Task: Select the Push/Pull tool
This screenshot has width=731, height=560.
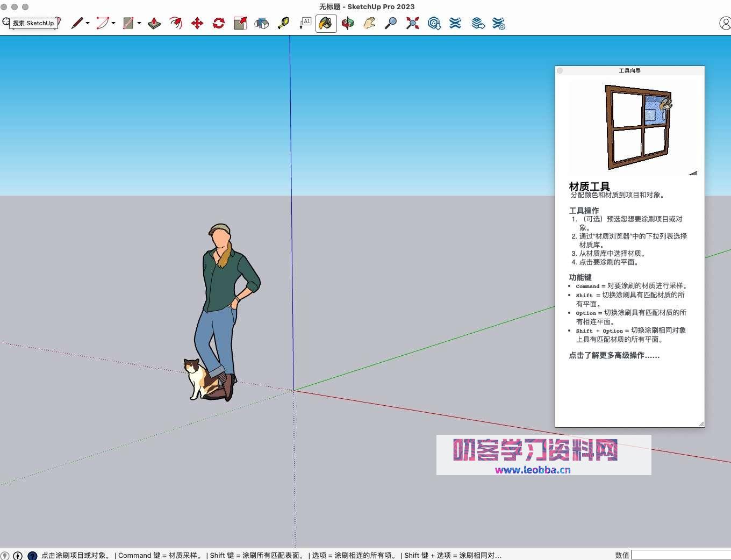Action: pos(154,23)
